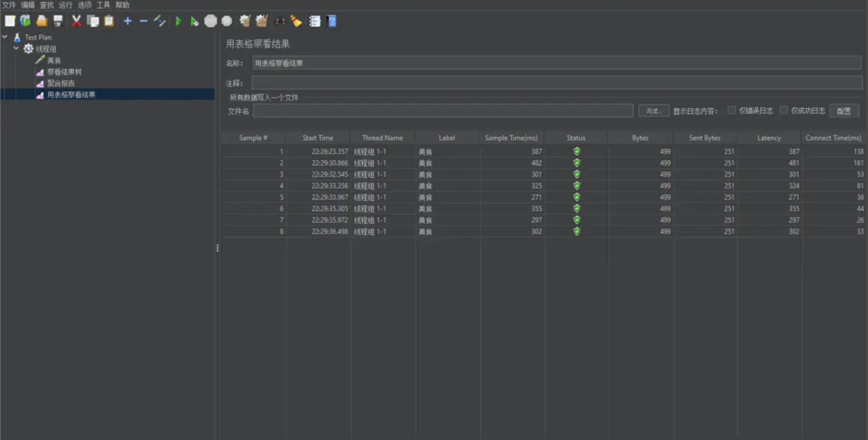Click the Clear all broom icon
The height and width of the screenshot is (440, 868).
(261, 21)
